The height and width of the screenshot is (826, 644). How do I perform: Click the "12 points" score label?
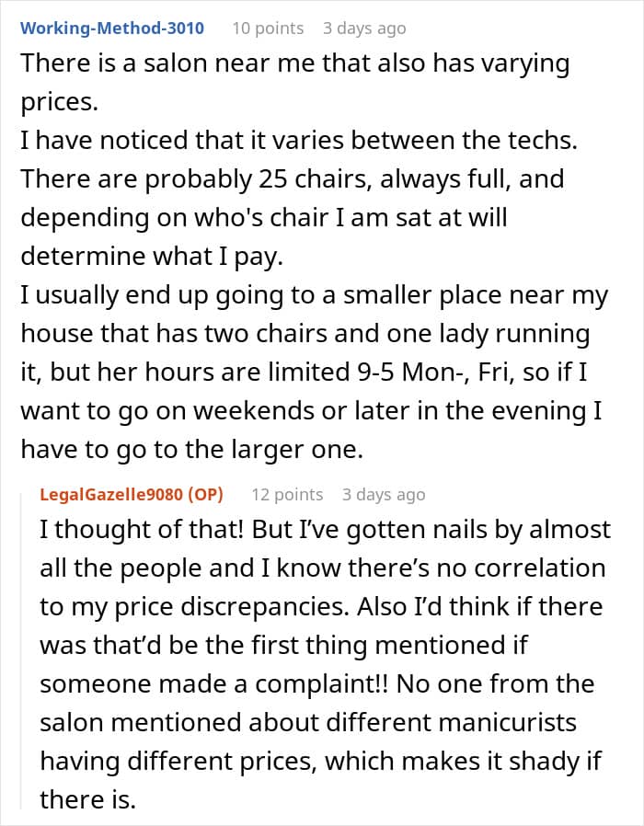(x=287, y=495)
